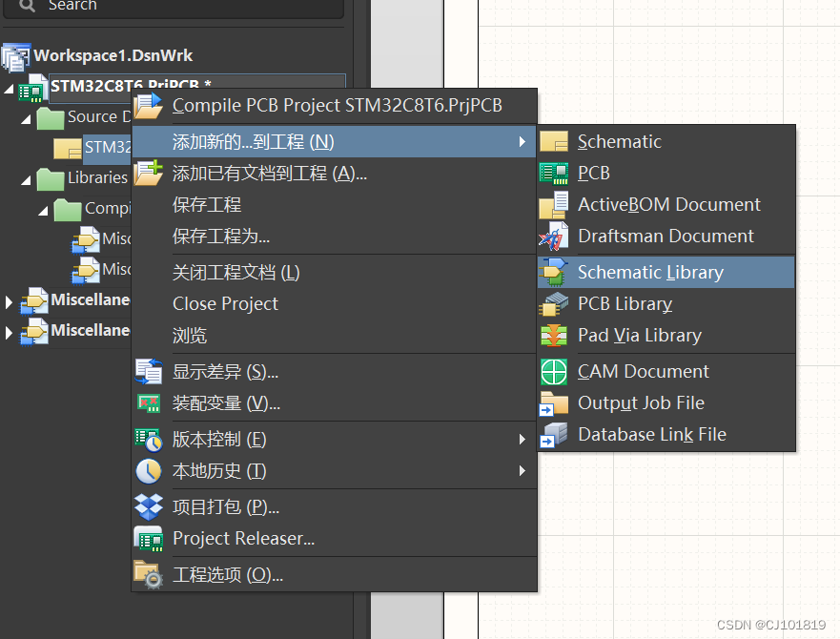
Task: Choose 项目打包 (P)... entry
Action: [x=335, y=507]
